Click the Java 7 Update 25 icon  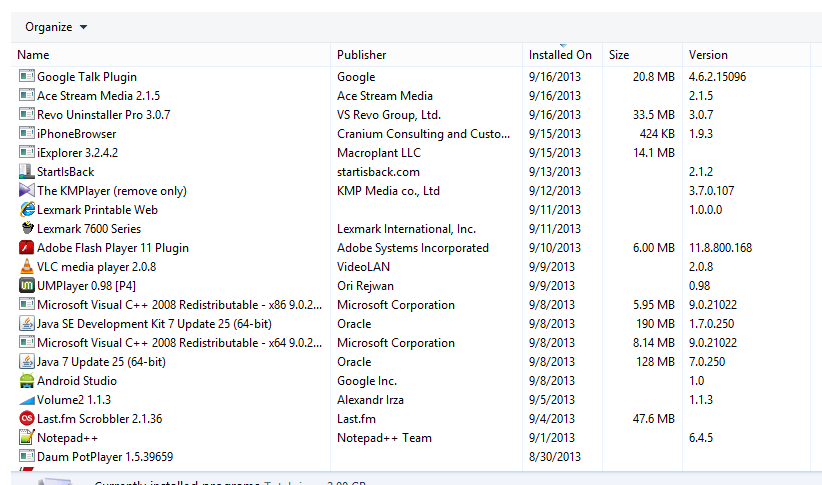pos(27,361)
